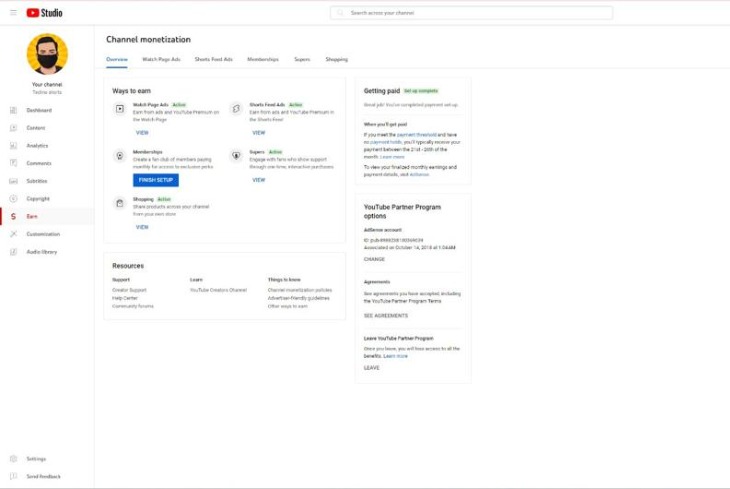Click the 'Your channel' label

[47, 85]
